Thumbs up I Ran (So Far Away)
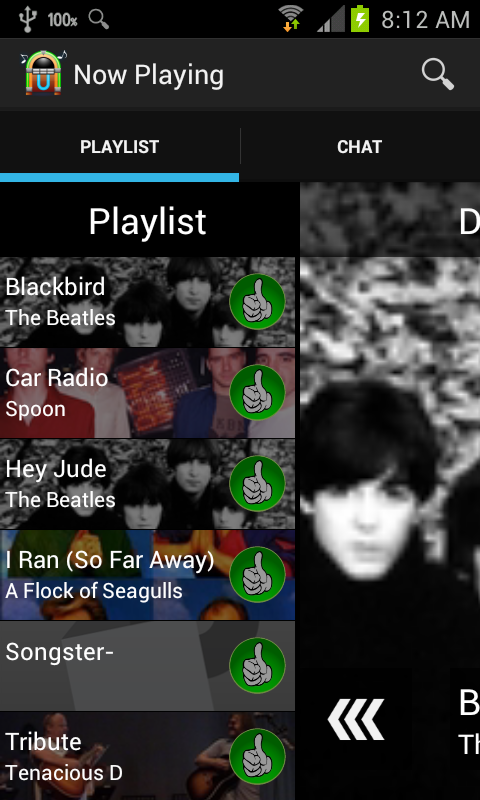 258,574
